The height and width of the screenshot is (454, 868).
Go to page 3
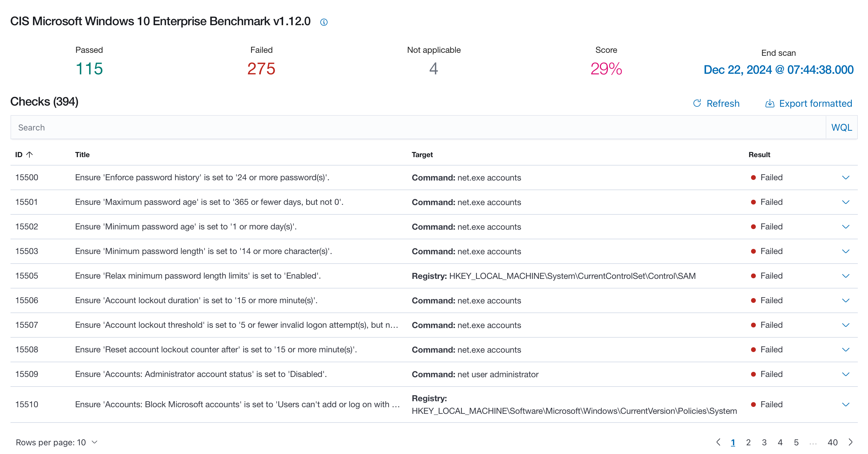[764, 443]
